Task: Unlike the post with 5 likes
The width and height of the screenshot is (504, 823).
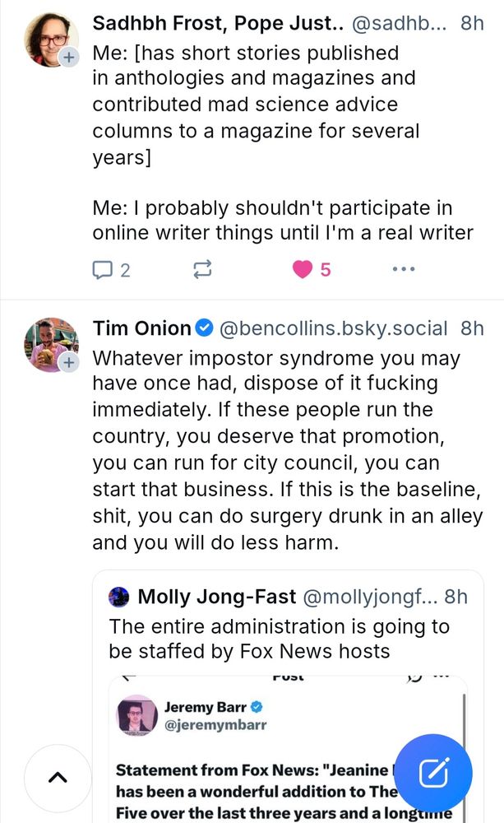Action: pyautogui.click(x=303, y=269)
